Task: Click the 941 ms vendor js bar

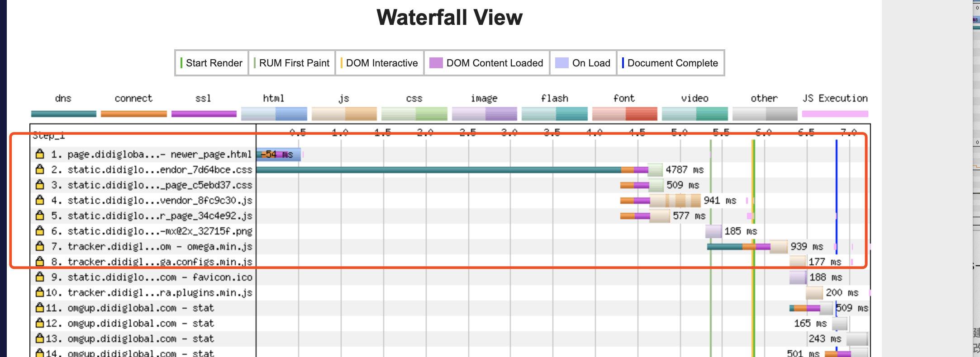Action: (660, 200)
